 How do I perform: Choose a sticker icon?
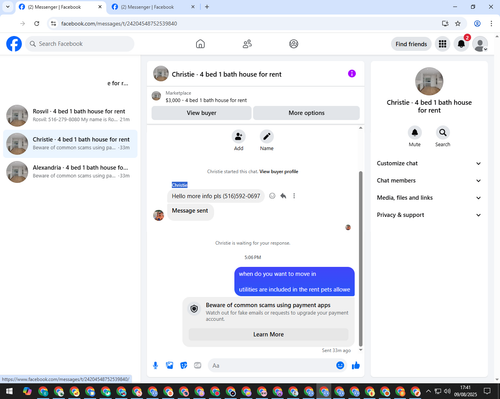click(184, 366)
